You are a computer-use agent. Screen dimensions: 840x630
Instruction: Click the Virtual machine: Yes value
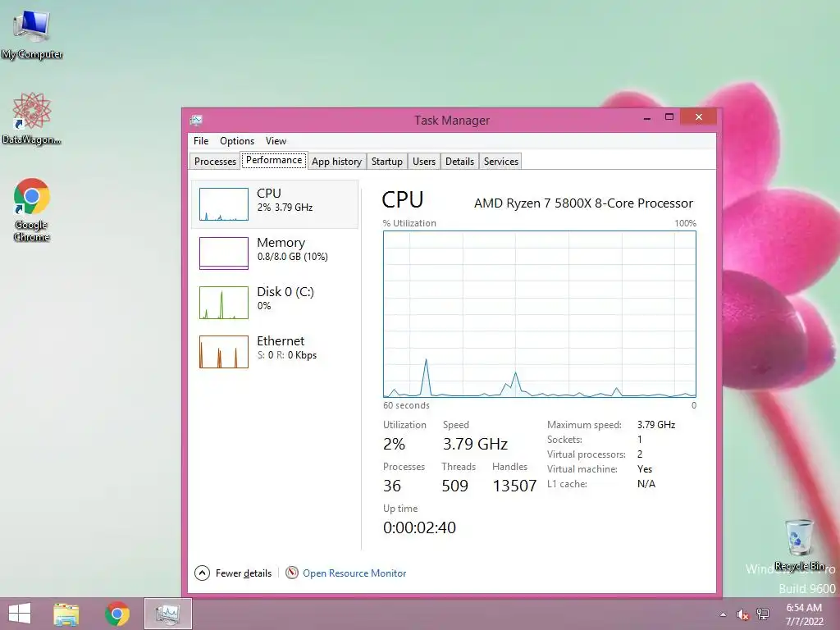pyautogui.click(x=645, y=469)
